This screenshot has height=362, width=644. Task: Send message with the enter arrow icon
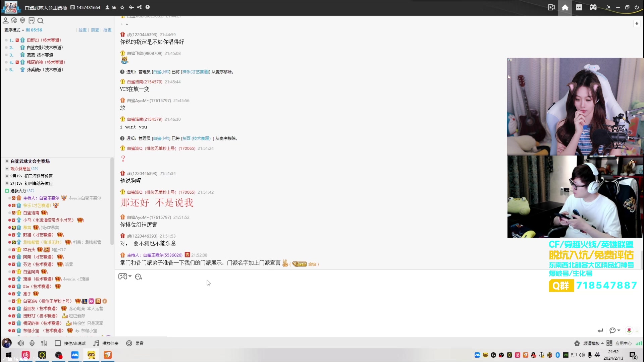pyautogui.click(x=600, y=330)
